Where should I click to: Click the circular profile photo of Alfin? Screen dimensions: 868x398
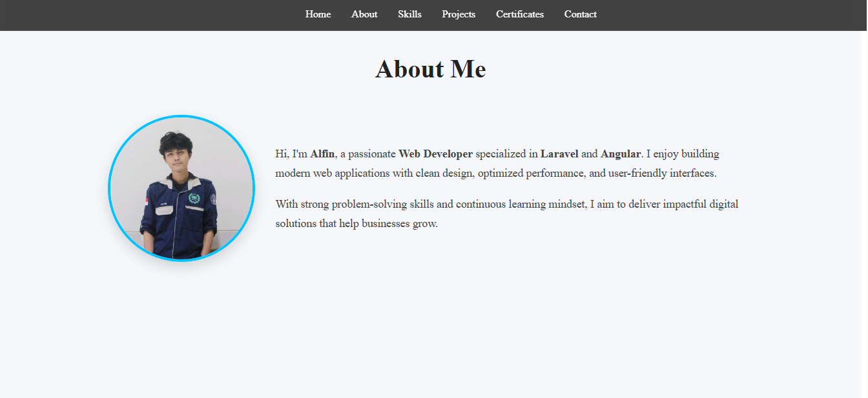tap(181, 188)
